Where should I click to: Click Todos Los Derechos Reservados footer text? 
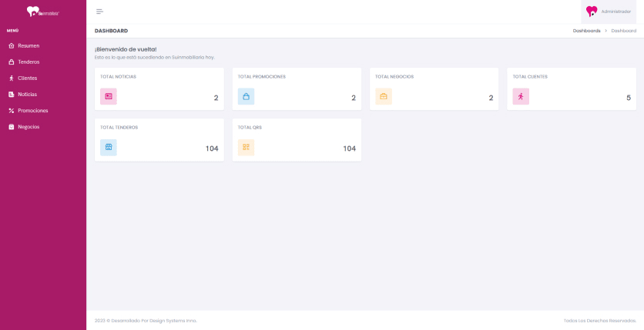[600, 321]
